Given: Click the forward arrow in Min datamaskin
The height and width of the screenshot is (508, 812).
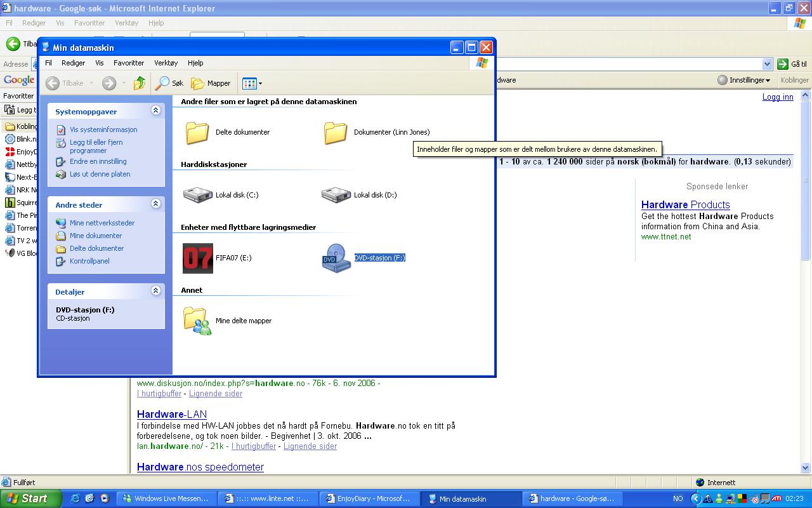Looking at the screenshot, I should tap(109, 83).
